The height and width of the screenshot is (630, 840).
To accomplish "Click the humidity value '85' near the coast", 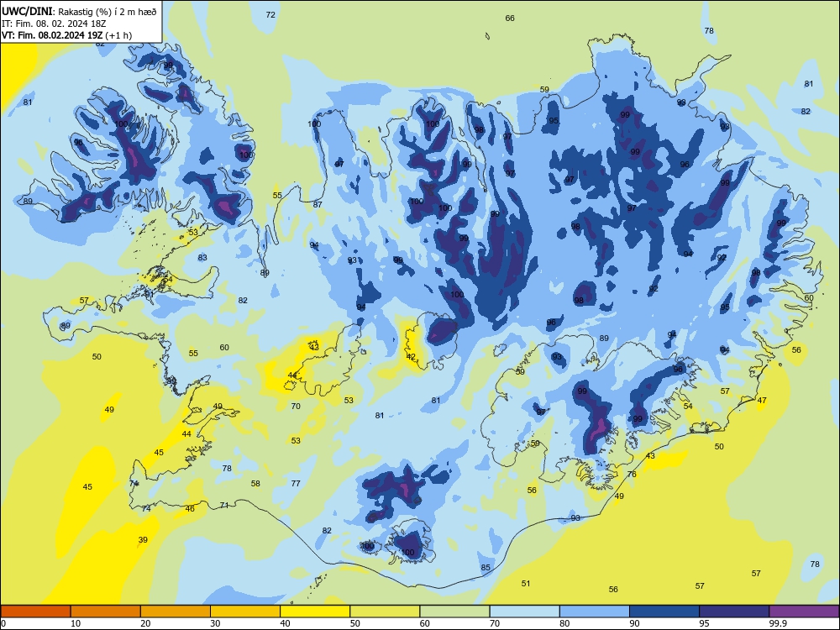I will pos(486,567).
